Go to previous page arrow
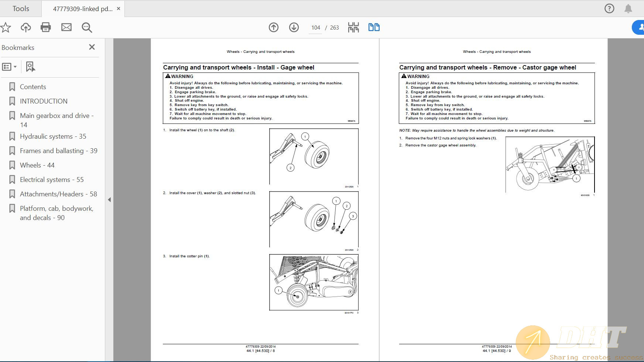This screenshot has height=362, width=644. 274,27
